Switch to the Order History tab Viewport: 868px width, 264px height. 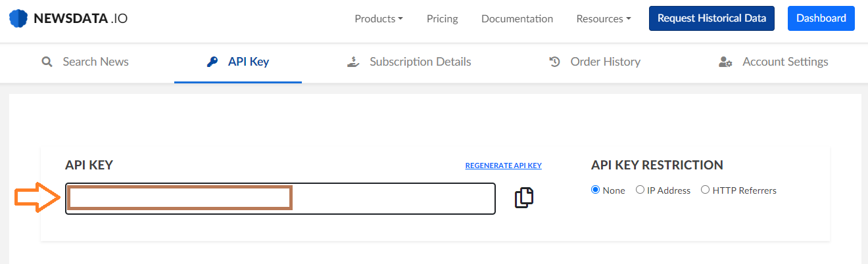click(594, 62)
